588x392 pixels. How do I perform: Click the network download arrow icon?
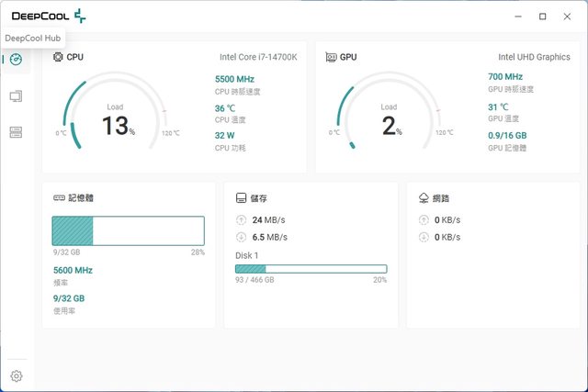(x=424, y=237)
